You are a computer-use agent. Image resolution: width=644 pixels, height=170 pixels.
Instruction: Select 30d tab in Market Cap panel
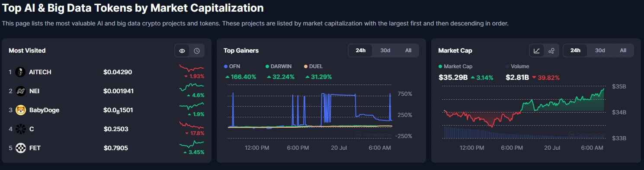600,50
